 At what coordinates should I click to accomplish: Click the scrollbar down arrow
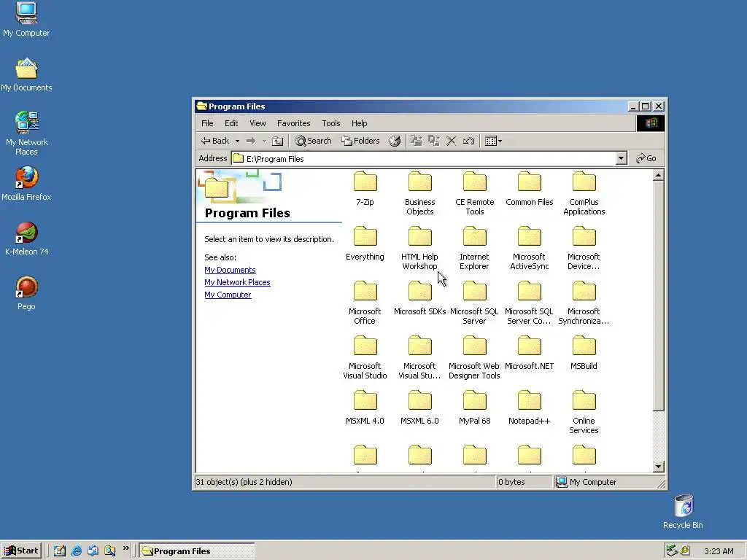pos(659,467)
